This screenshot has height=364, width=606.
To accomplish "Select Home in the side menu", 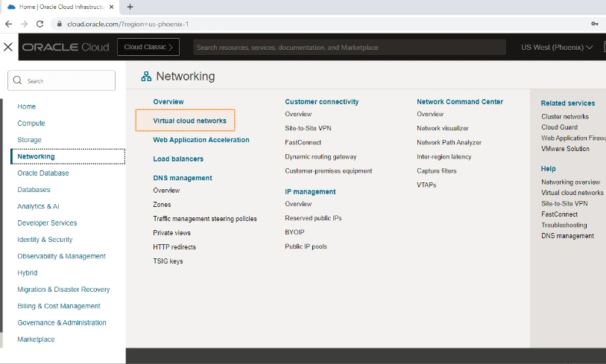I will 26,106.
